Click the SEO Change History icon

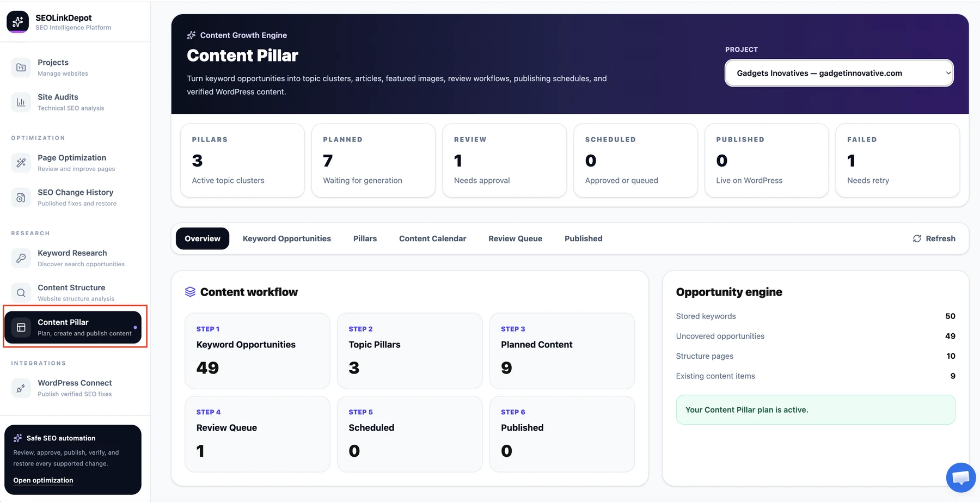tap(21, 198)
